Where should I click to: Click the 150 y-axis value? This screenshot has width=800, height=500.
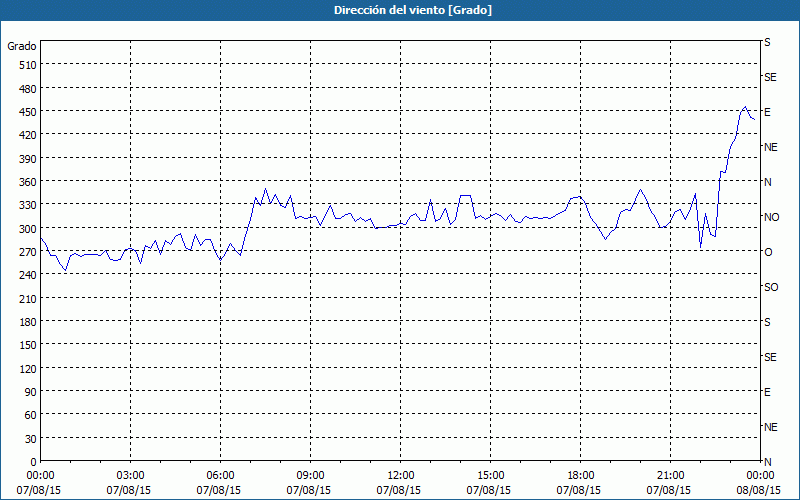(29, 345)
